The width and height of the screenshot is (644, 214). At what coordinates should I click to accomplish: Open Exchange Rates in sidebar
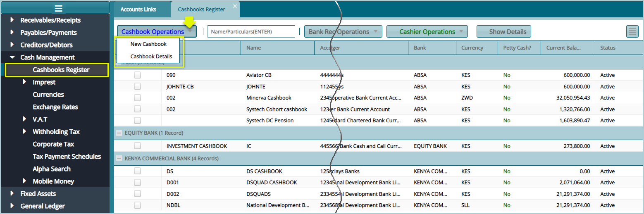click(55, 107)
